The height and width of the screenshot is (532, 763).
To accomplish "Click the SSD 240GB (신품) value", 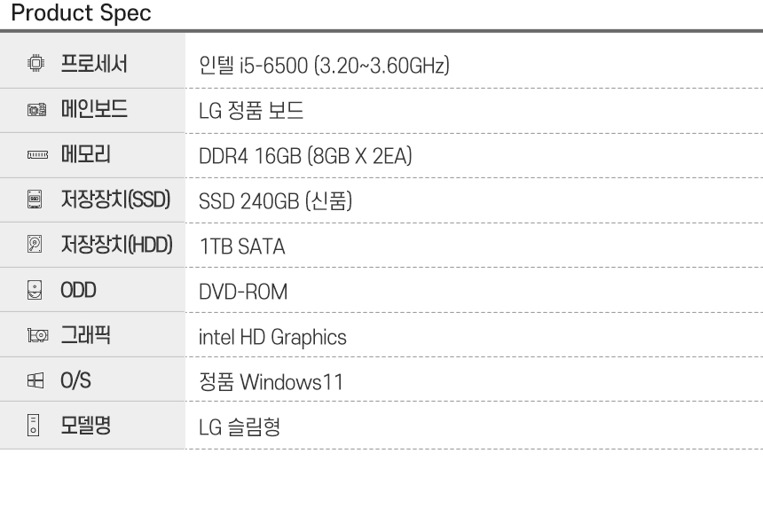I will pyautogui.click(x=275, y=201).
